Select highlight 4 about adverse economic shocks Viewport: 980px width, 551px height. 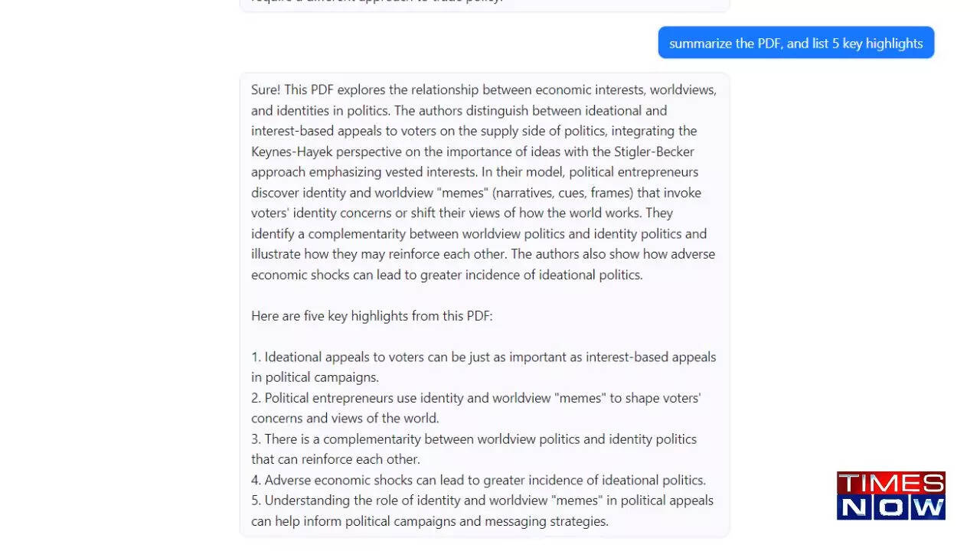479,480
